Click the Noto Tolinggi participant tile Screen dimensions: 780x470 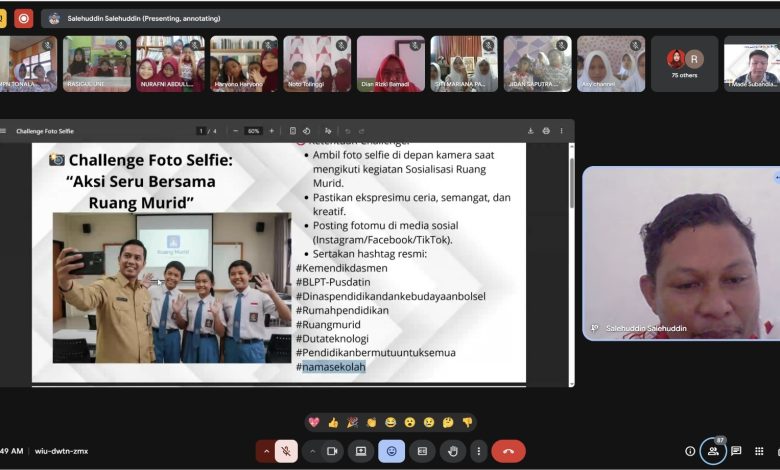(317, 64)
